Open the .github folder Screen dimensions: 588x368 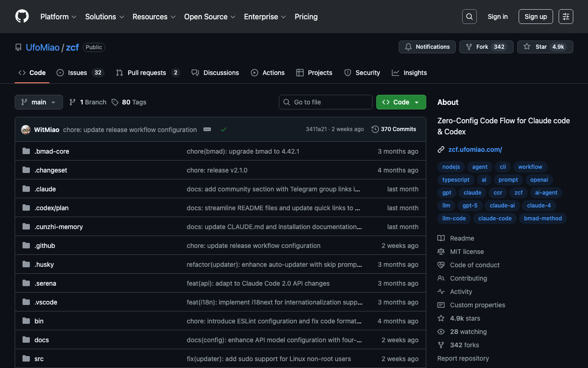point(45,246)
